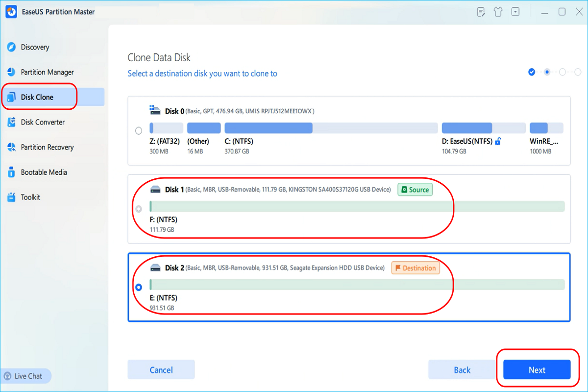Click the EaseUS Partition Master logo icon
Screen dimensions: 588x392
click(12, 12)
